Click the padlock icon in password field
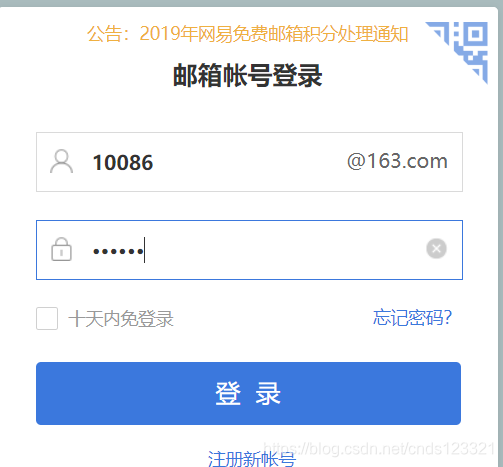 tap(61, 249)
